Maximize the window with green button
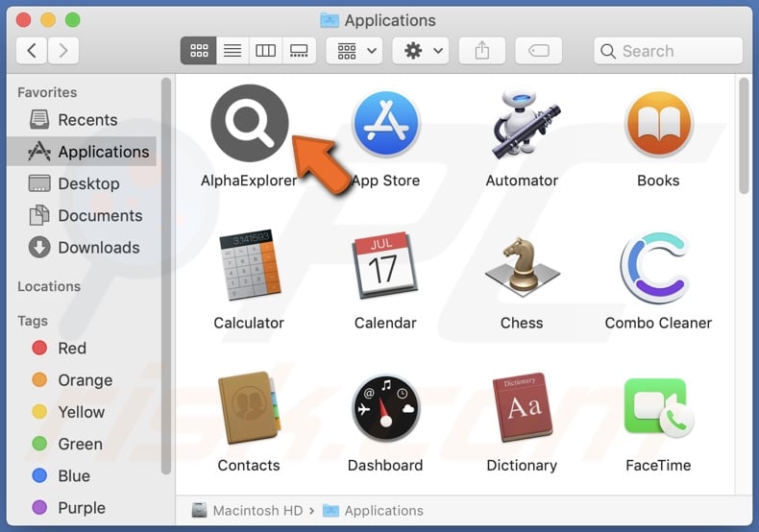The image size is (759, 532). (73, 20)
